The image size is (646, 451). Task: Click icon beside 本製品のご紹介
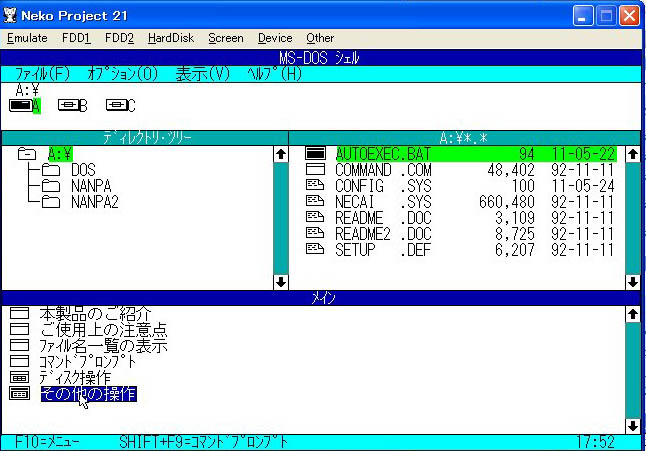tap(19, 313)
